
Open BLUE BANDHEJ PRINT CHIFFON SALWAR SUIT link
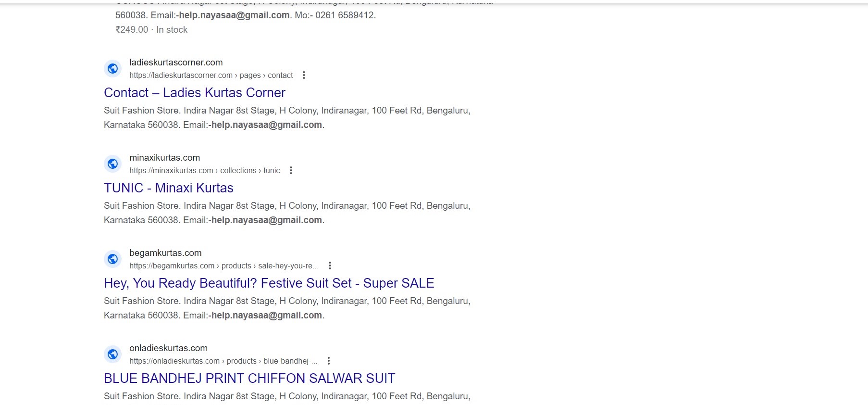[x=249, y=378]
